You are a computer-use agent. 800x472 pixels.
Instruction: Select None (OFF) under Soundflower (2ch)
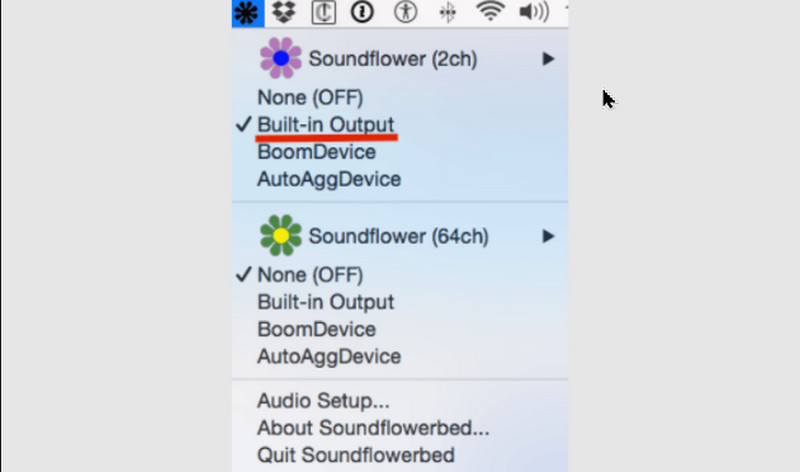tap(310, 98)
